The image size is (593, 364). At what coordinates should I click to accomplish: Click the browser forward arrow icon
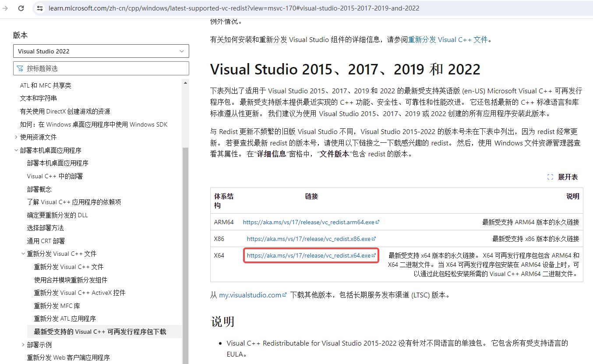point(6,8)
